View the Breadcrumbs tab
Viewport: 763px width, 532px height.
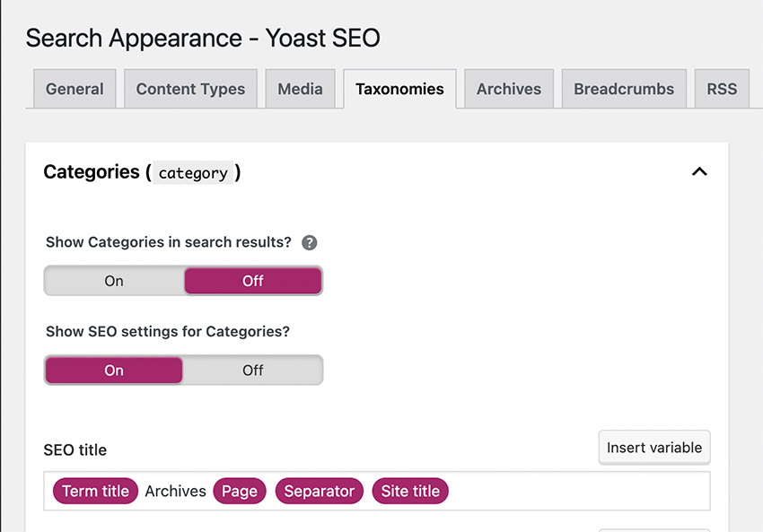pyautogui.click(x=624, y=89)
